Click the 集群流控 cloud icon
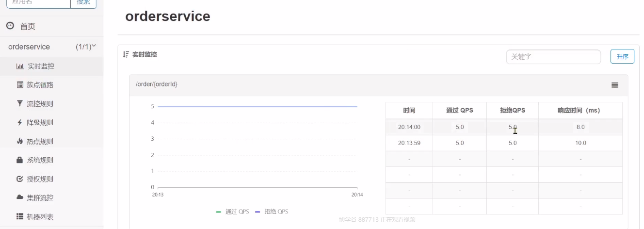This screenshot has height=229, width=644. pos(20,197)
